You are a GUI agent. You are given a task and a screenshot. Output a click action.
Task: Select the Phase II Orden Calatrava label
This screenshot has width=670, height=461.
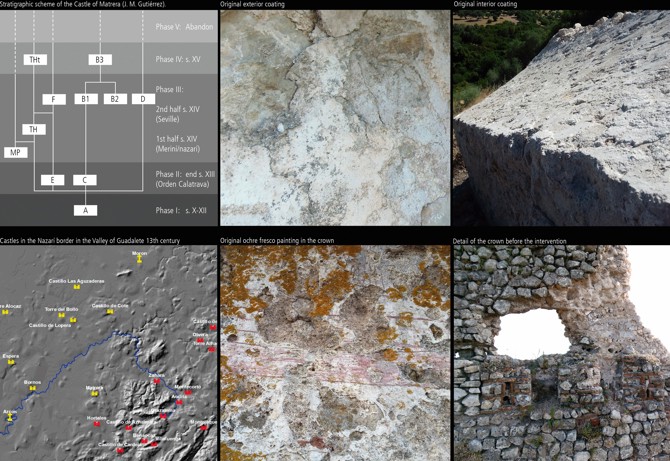point(185,179)
